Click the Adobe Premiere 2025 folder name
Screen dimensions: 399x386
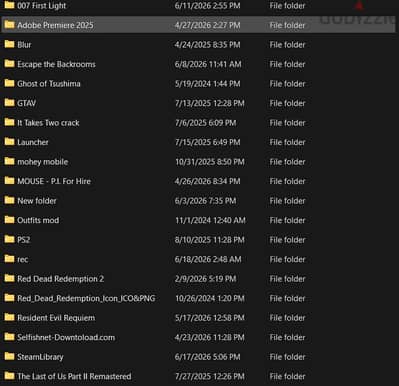(x=55, y=25)
